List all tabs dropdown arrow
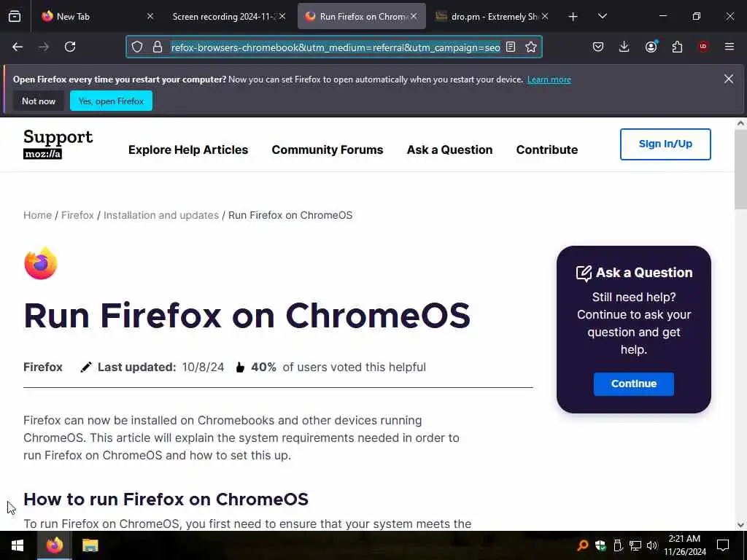Screen dimensions: 747x560 [x=603, y=16]
